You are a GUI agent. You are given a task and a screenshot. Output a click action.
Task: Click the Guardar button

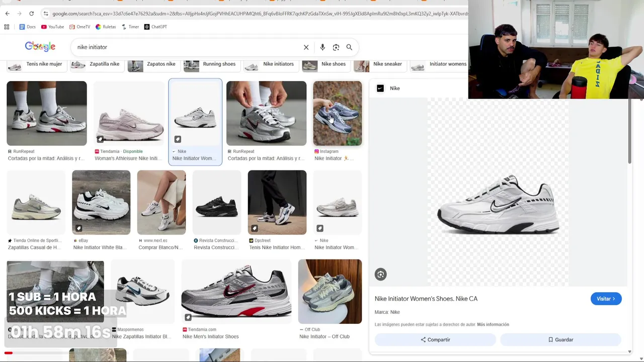pyautogui.click(x=560, y=340)
